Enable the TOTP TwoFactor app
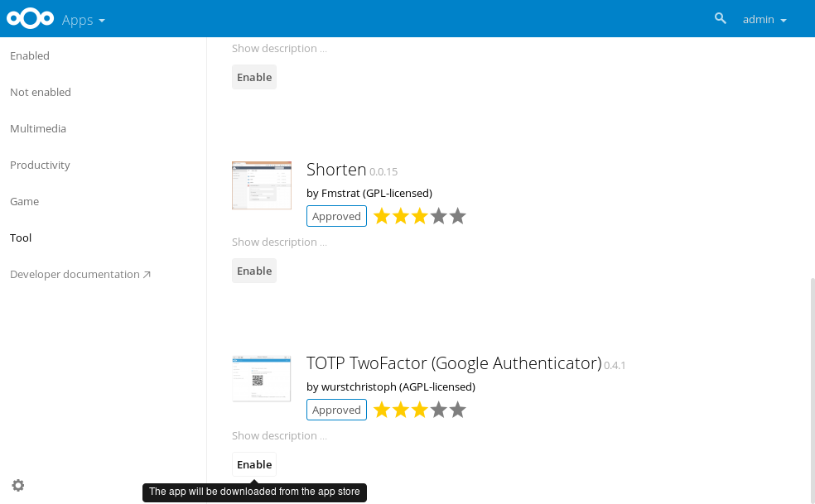This screenshot has height=504, width=815. click(x=254, y=465)
